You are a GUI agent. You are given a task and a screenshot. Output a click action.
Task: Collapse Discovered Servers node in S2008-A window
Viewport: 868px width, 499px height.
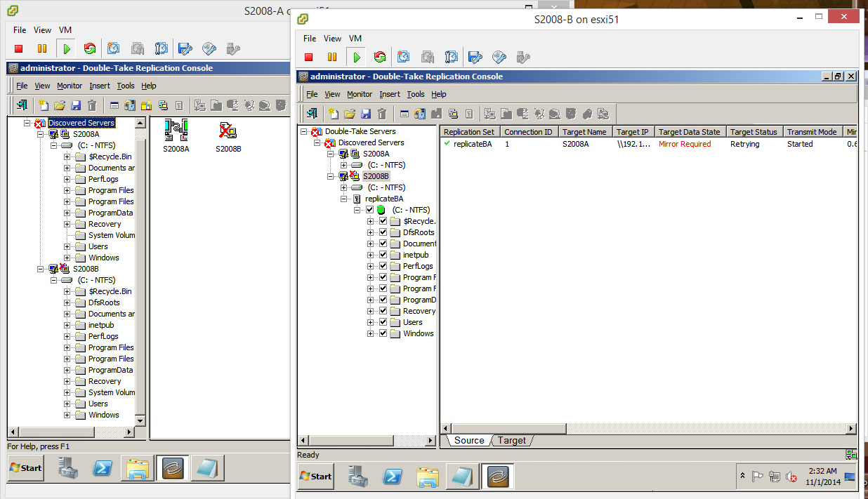tap(27, 123)
